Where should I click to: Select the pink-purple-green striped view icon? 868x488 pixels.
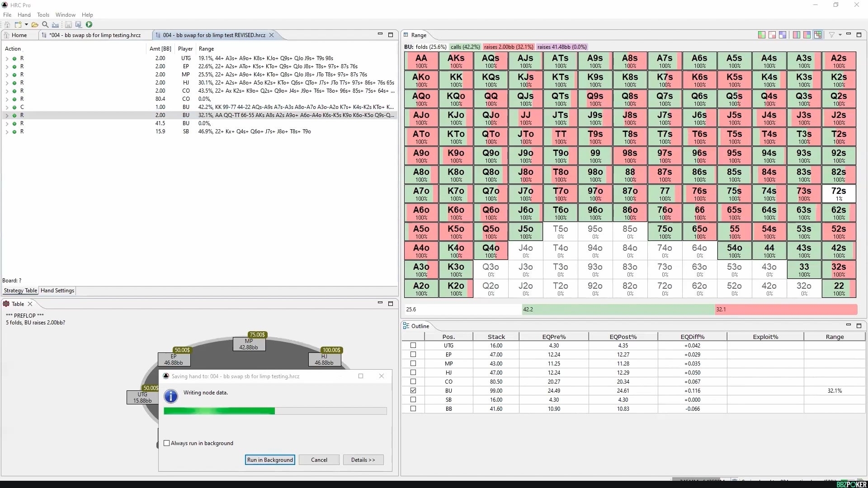point(797,35)
